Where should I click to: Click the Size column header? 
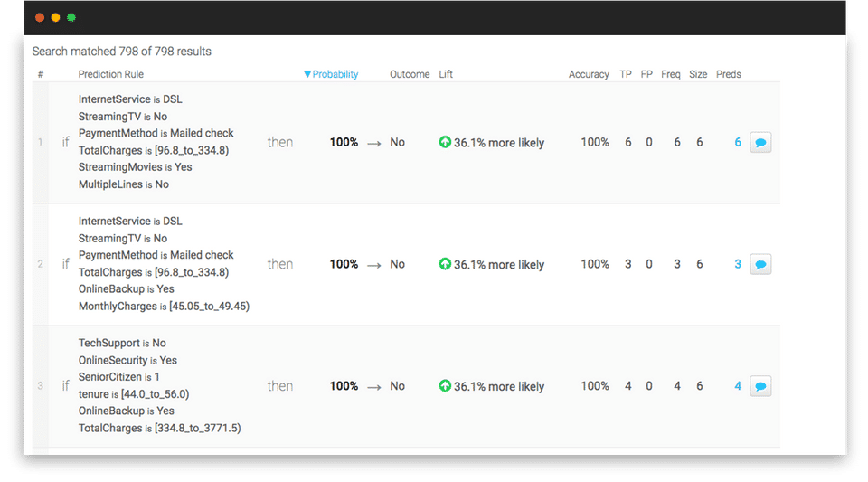pos(698,74)
